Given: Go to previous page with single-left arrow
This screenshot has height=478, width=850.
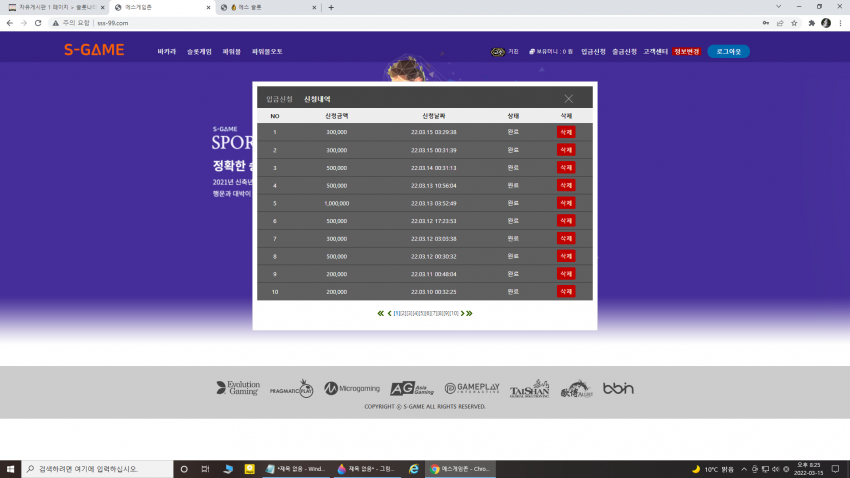Looking at the screenshot, I should click(389, 313).
